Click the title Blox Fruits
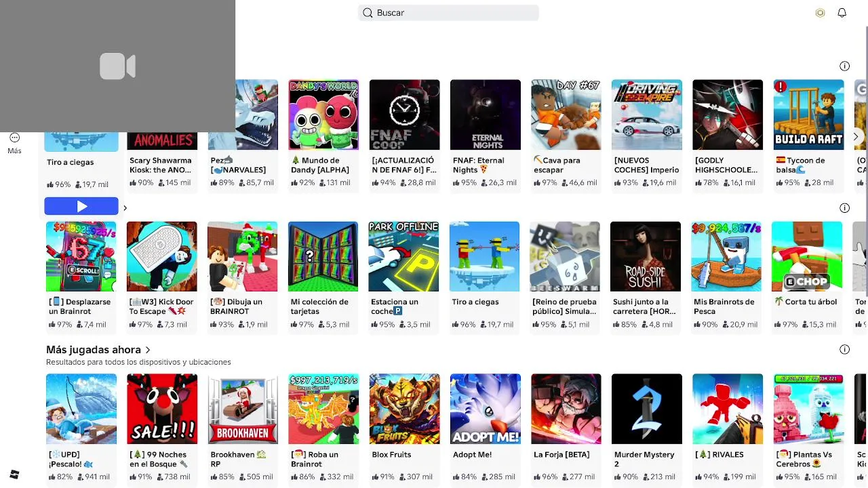 [391, 455]
